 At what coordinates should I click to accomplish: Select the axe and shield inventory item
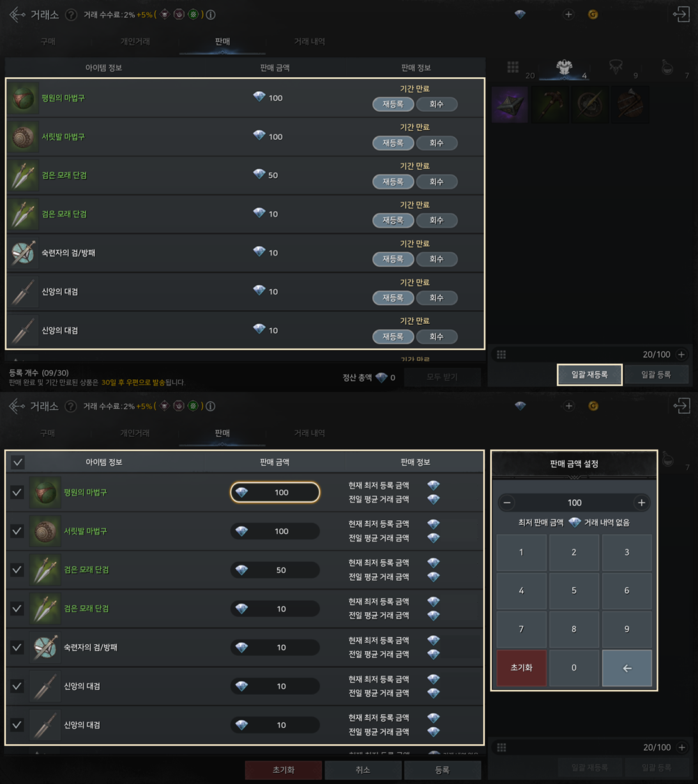(x=630, y=105)
